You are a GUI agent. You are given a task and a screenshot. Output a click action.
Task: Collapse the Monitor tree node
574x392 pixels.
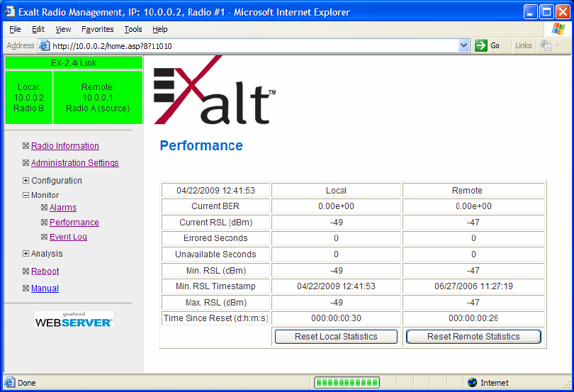click(26, 195)
